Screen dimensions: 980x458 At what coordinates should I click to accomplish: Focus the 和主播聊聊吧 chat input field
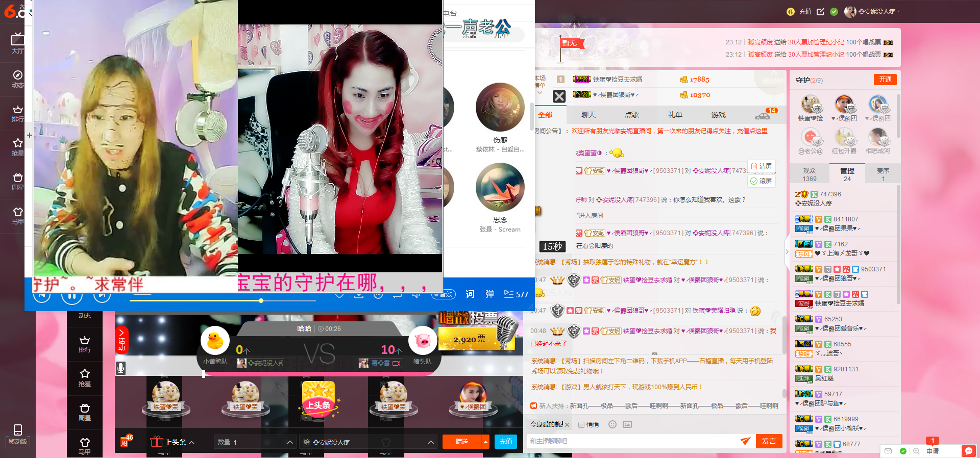(633, 441)
